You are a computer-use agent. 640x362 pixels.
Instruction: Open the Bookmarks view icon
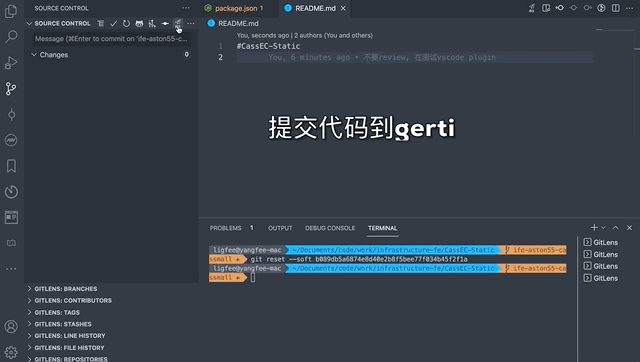point(11,166)
